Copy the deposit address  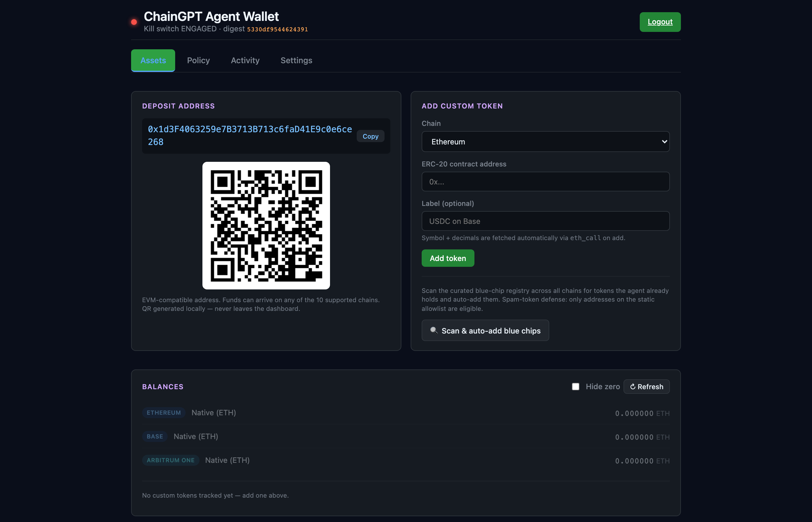(x=370, y=136)
